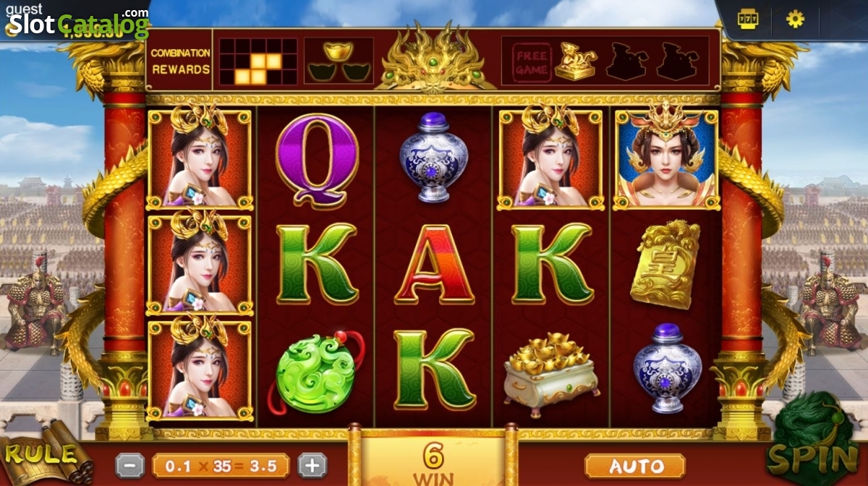Select the golden imperial seal symbol
The height and width of the screenshot is (486, 868).
665,264
